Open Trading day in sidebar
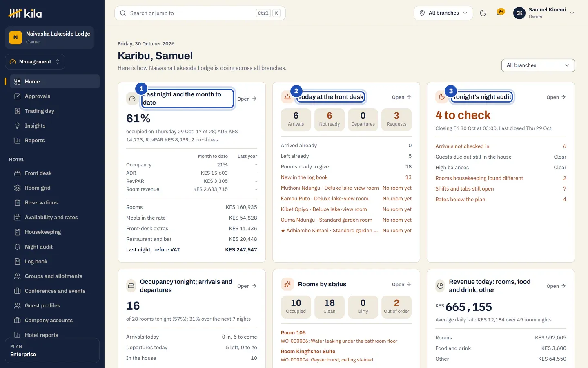This screenshot has width=588, height=368. 54,111
